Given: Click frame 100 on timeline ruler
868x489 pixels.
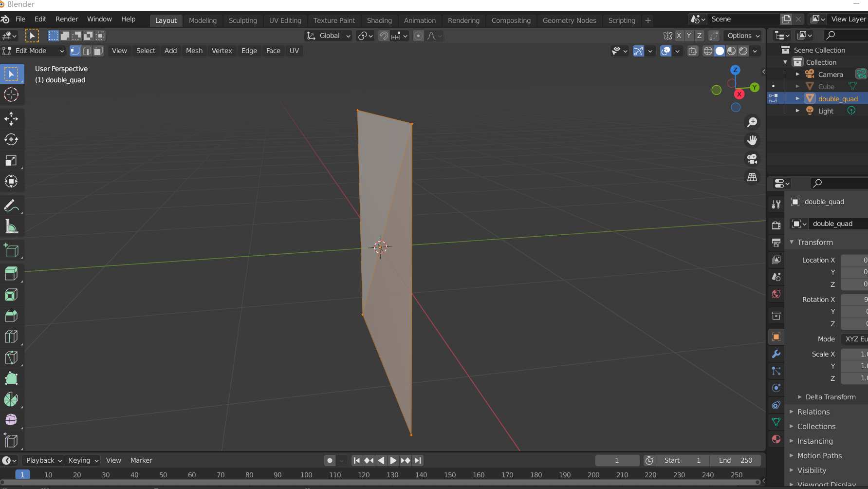Looking at the screenshot, I should [306, 475].
